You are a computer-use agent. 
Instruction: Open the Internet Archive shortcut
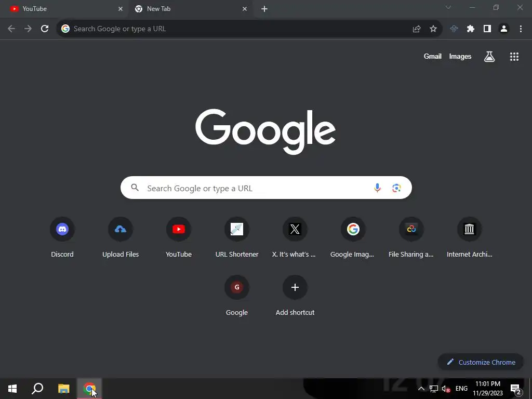click(469, 238)
